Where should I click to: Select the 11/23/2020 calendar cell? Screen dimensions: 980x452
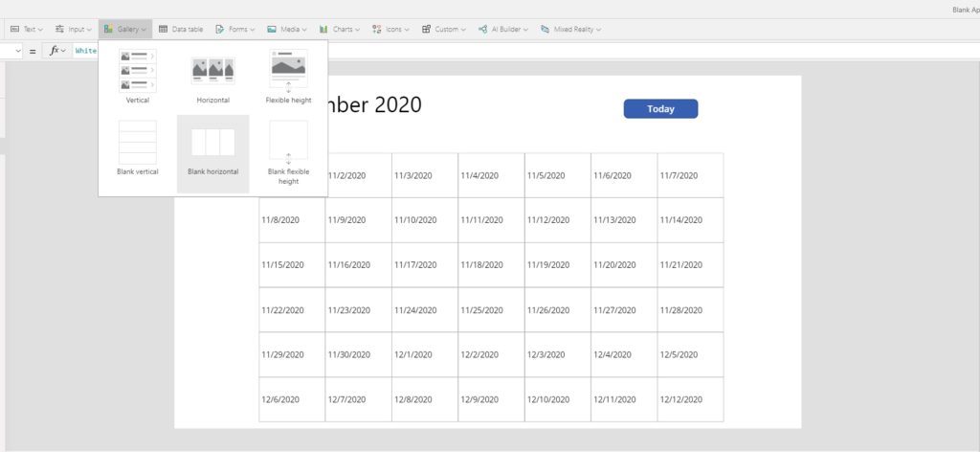click(x=359, y=310)
